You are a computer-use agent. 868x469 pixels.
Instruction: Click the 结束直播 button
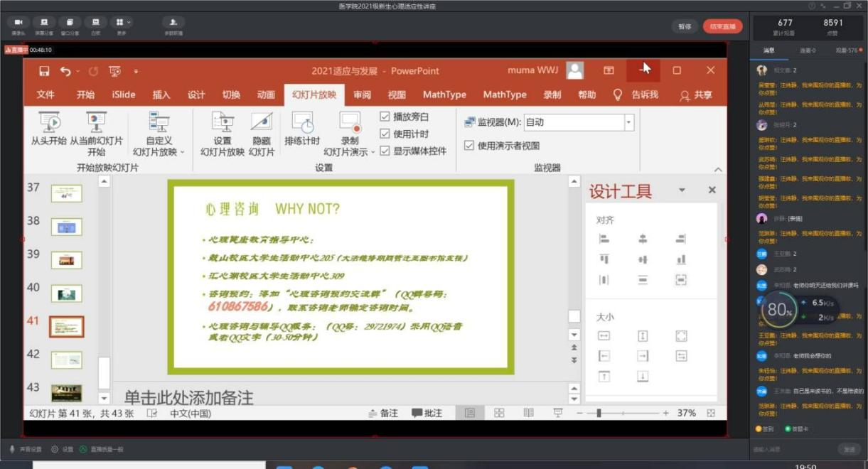(722, 26)
